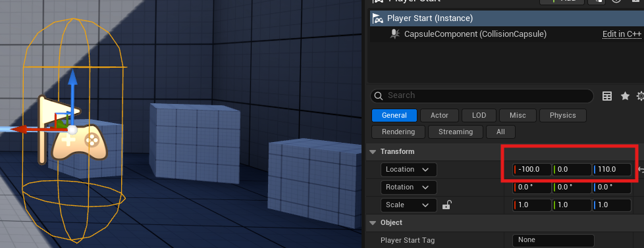Click the Player Start Tag None field

pyautogui.click(x=553, y=240)
